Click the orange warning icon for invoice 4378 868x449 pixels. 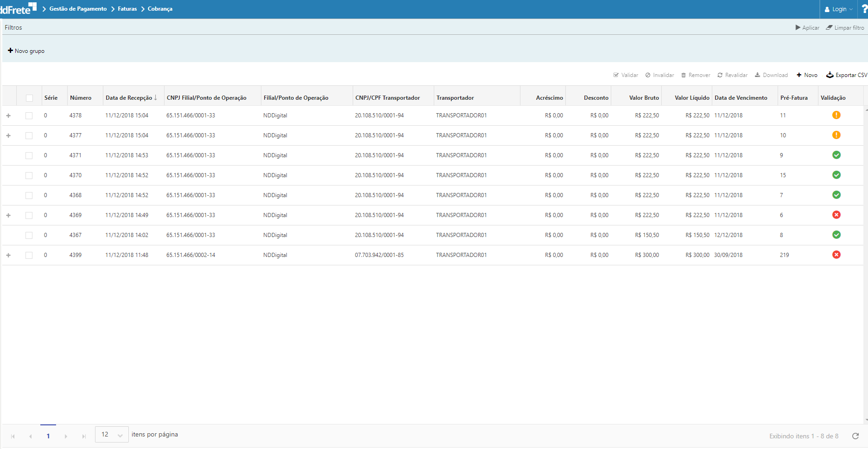(x=836, y=115)
